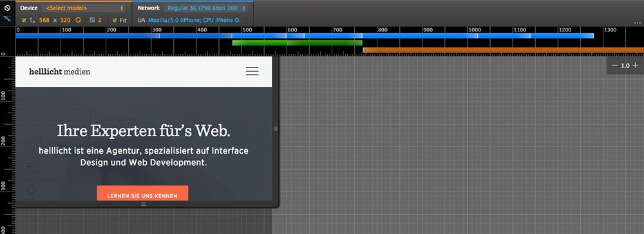Click the zoom in plus button

click(636, 66)
